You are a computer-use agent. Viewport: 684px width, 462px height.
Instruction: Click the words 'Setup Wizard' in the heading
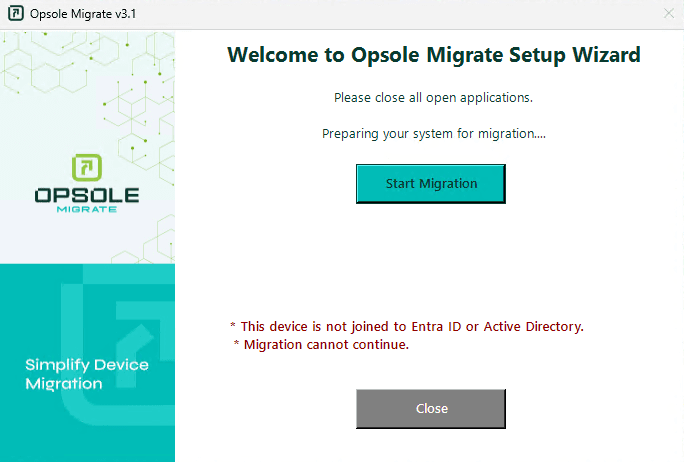pyautogui.click(x=575, y=55)
